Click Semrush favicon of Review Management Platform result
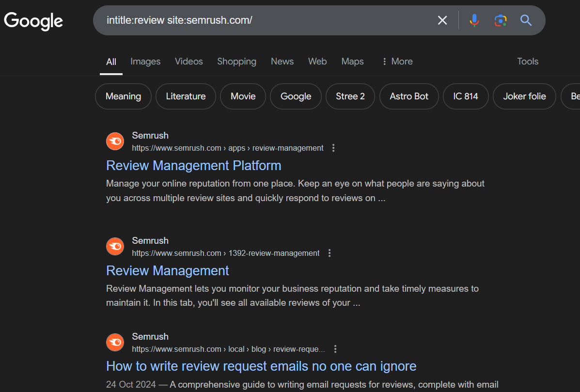The height and width of the screenshot is (392, 580). pos(115,141)
